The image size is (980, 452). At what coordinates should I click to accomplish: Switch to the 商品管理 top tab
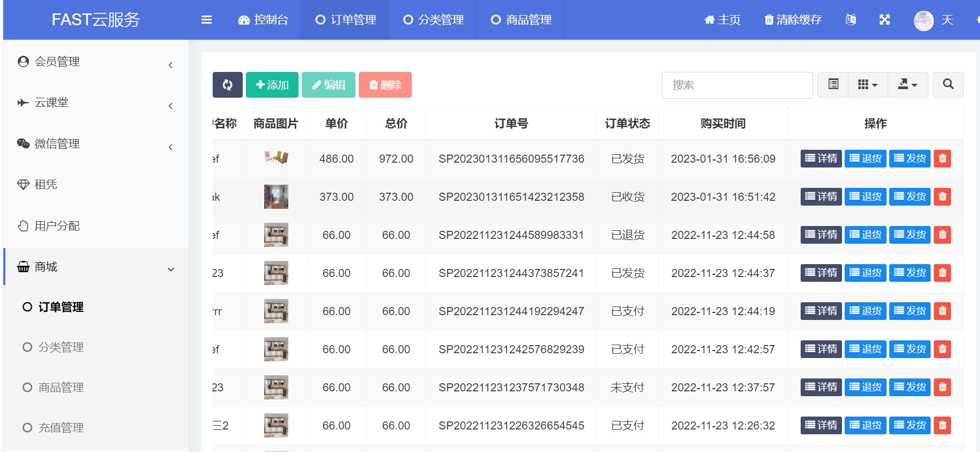(x=521, y=20)
